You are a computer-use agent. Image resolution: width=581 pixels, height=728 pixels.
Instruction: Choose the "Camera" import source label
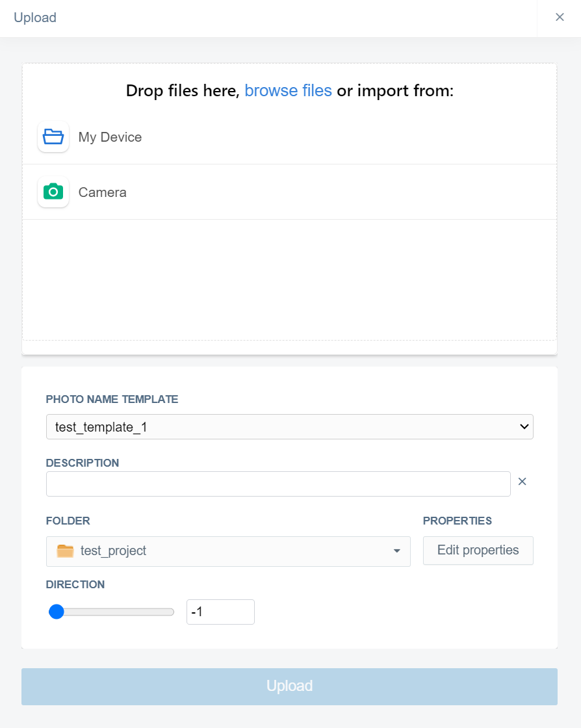tap(103, 192)
